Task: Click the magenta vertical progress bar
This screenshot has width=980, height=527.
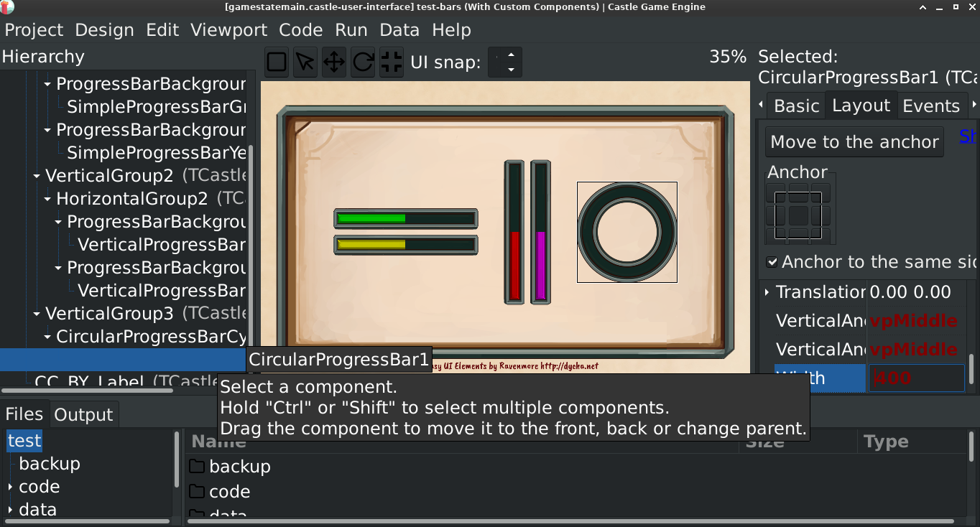Action: [541, 232]
